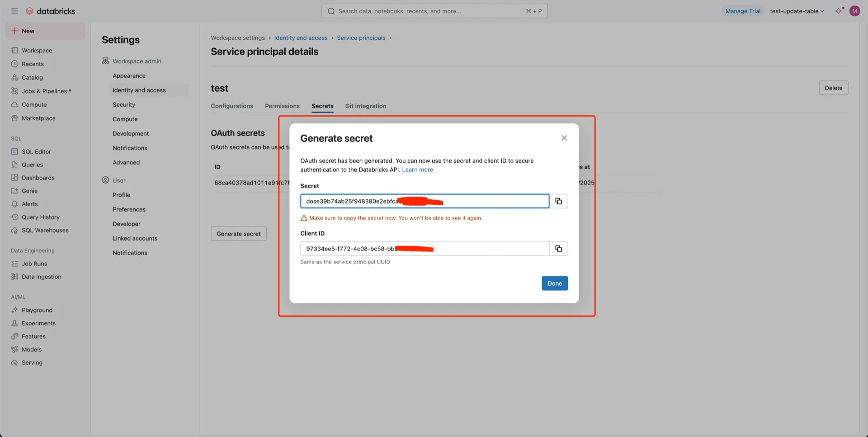This screenshot has height=437, width=868.
Task: Open Compute cloud icon
Action: point(14,104)
